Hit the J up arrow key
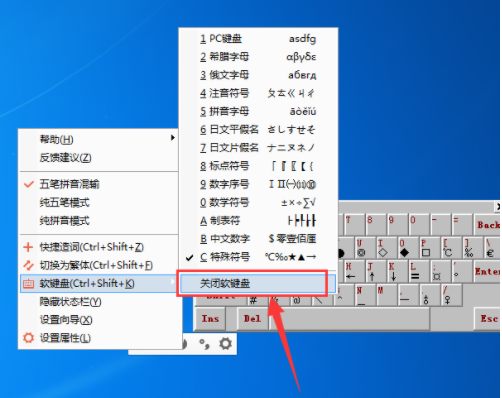The width and height of the screenshot is (502, 398). click(x=375, y=271)
